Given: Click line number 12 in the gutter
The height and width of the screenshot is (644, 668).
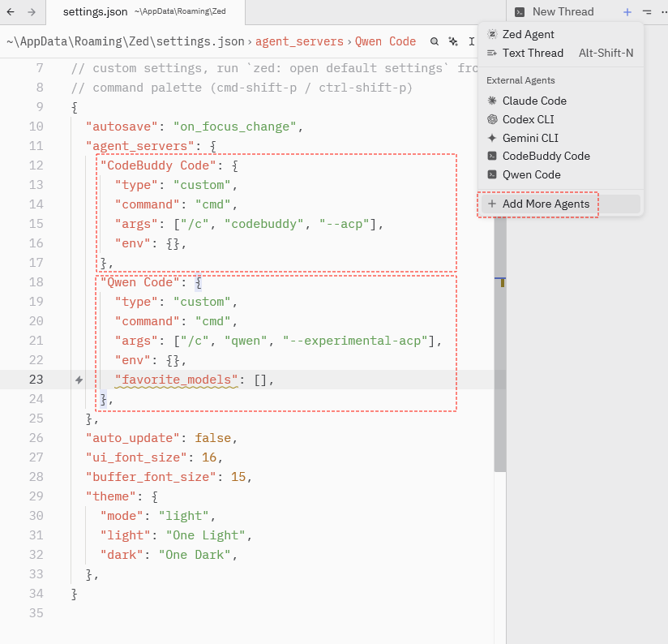Looking at the screenshot, I should coord(36,165).
